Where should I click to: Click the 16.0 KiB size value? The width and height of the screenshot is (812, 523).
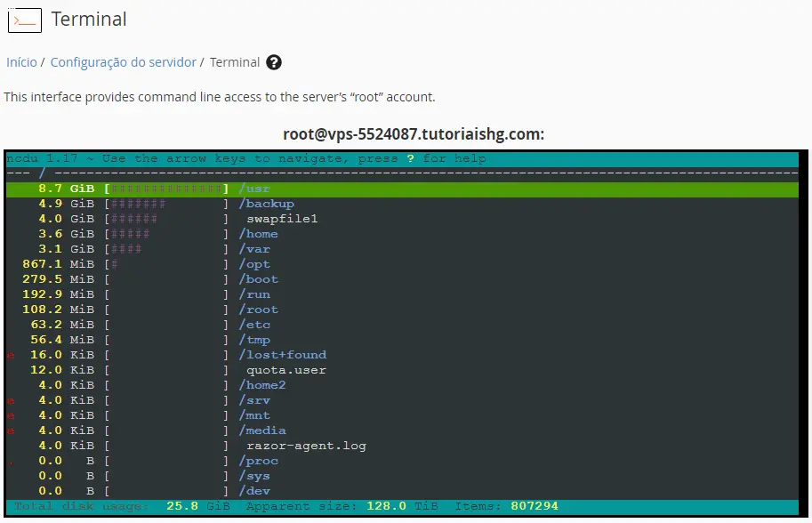point(62,355)
